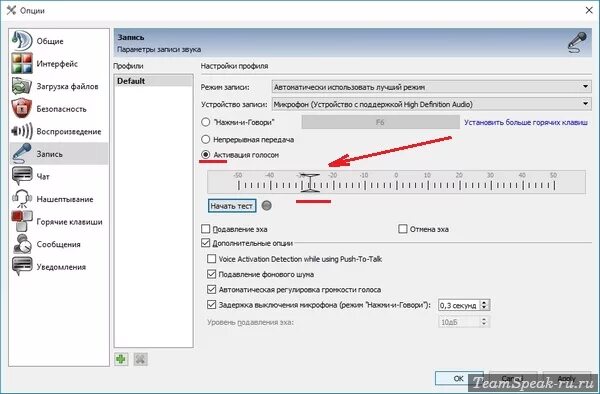The width and height of the screenshot is (600, 394).
Task: Click the Уведомления bubble icon
Action: tap(22, 267)
